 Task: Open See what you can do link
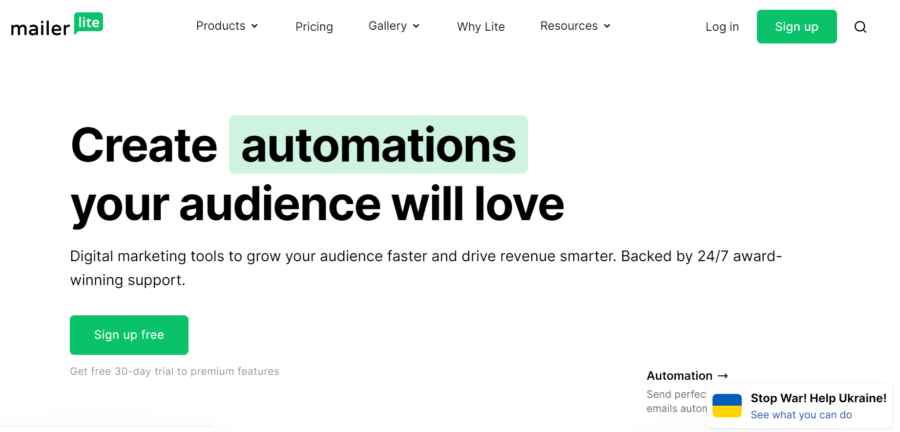tap(801, 415)
